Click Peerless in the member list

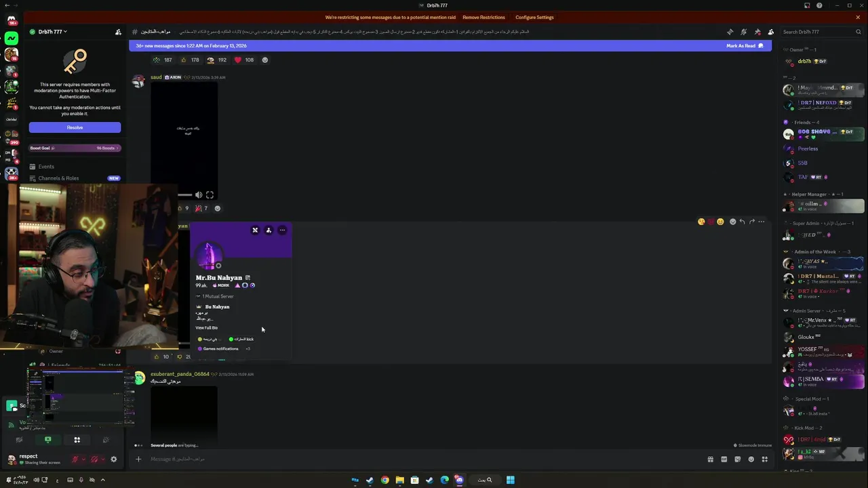click(808, 148)
